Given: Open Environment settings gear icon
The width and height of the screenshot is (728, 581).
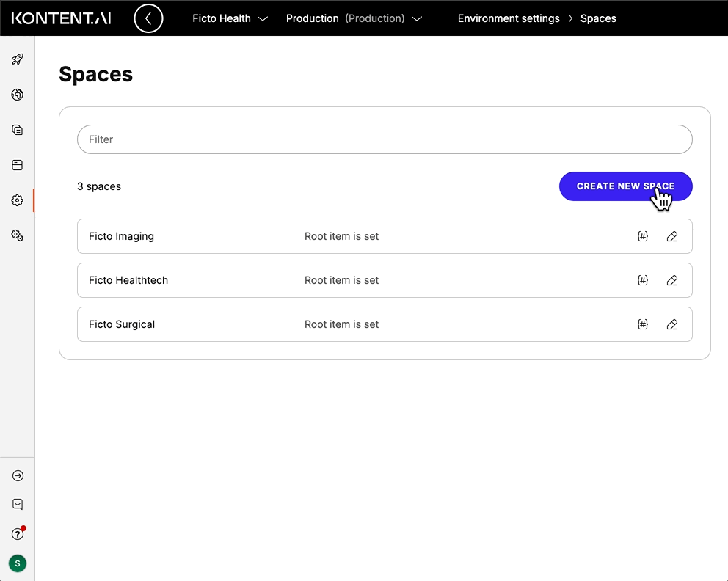Looking at the screenshot, I should pos(18,200).
